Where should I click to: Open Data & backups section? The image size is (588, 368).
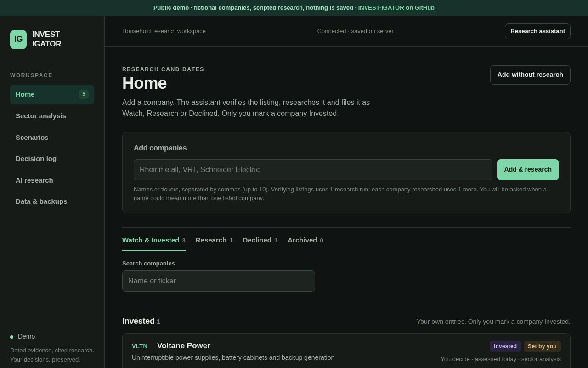click(52, 201)
